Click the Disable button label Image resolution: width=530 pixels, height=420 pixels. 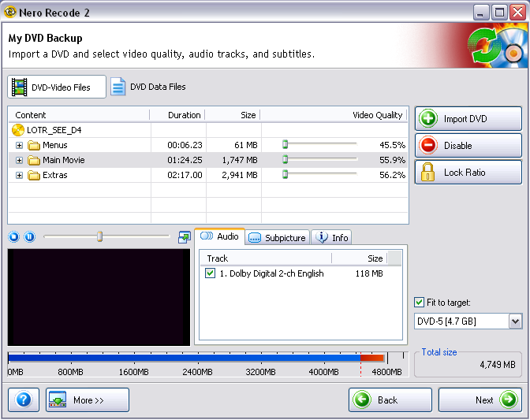click(457, 146)
